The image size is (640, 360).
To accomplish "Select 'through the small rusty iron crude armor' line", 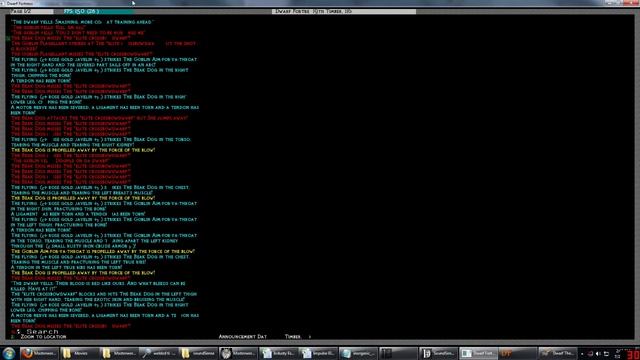I will coord(73,246).
